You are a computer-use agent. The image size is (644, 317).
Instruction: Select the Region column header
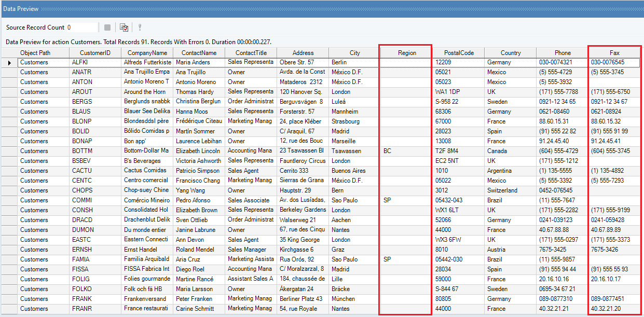406,52
